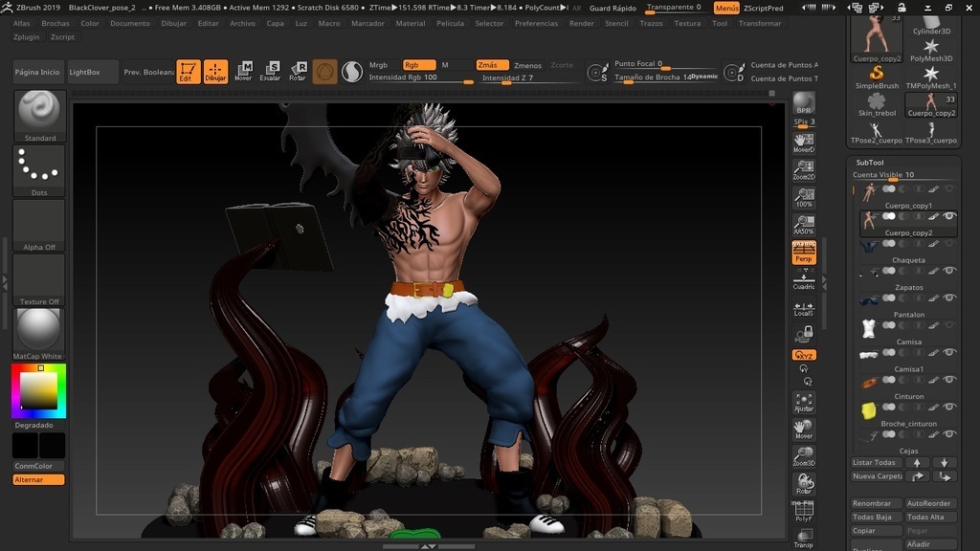
Task: Click the Listar Todas button
Action: [x=877, y=462]
